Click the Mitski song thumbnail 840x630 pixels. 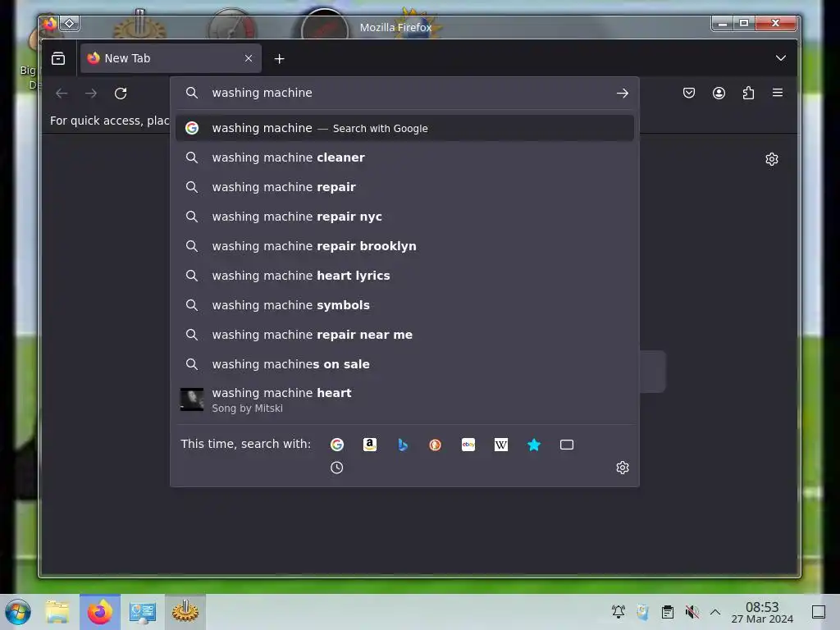point(192,399)
